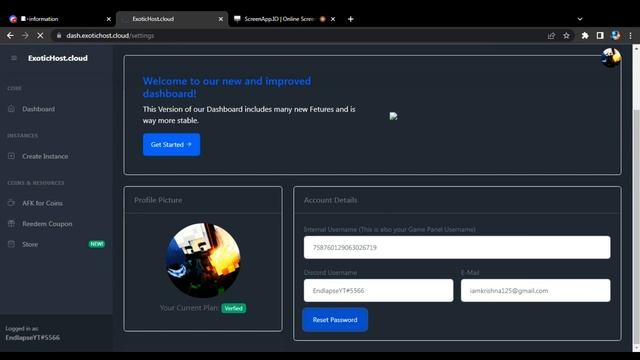Click the Store icon in sidebar

click(x=11, y=244)
